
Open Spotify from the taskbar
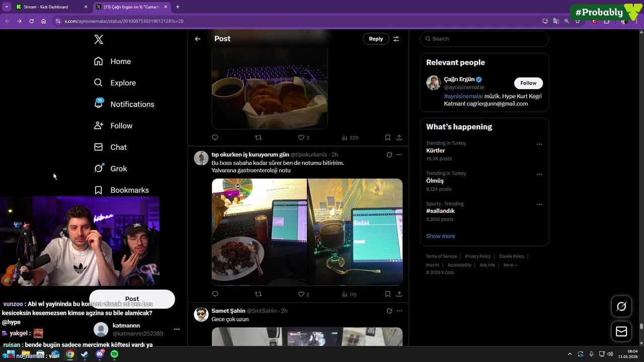[x=114, y=354]
